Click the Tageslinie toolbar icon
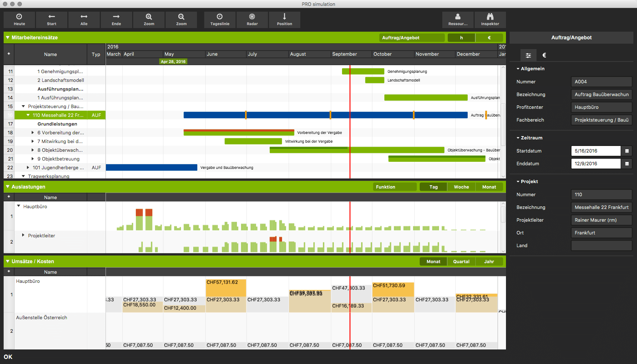 pos(220,17)
